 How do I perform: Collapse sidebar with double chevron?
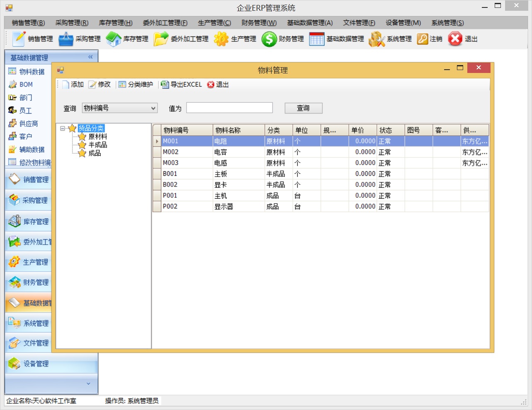pos(90,57)
